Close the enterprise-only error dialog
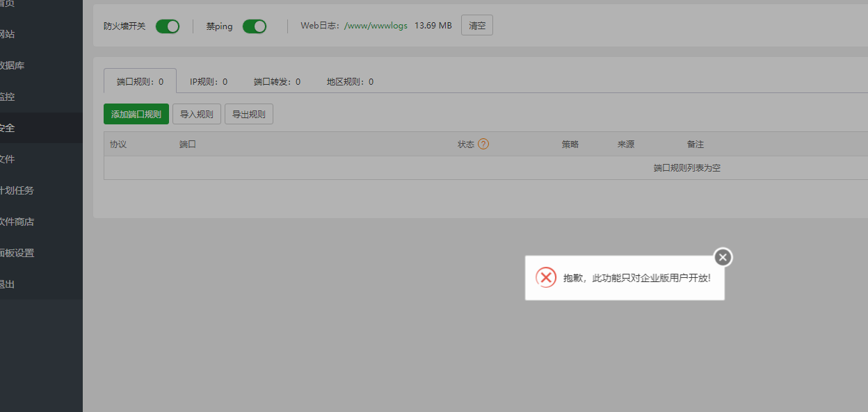 [x=722, y=257]
